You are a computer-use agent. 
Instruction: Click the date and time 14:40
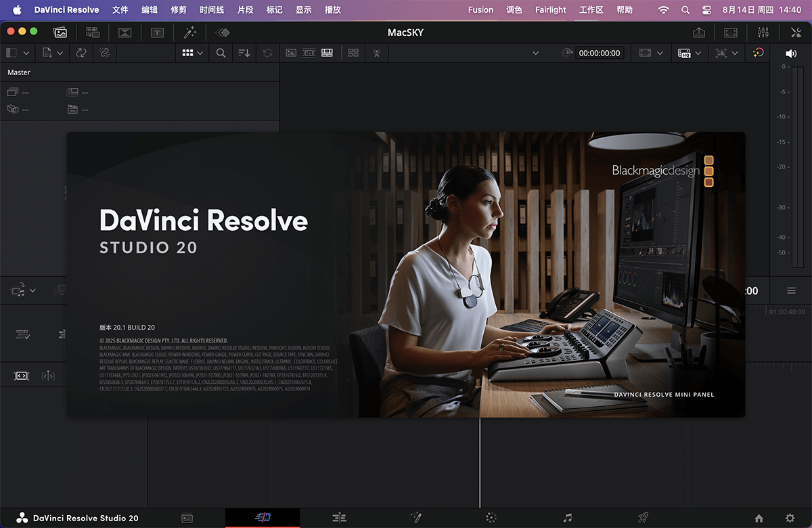tap(762, 10)
